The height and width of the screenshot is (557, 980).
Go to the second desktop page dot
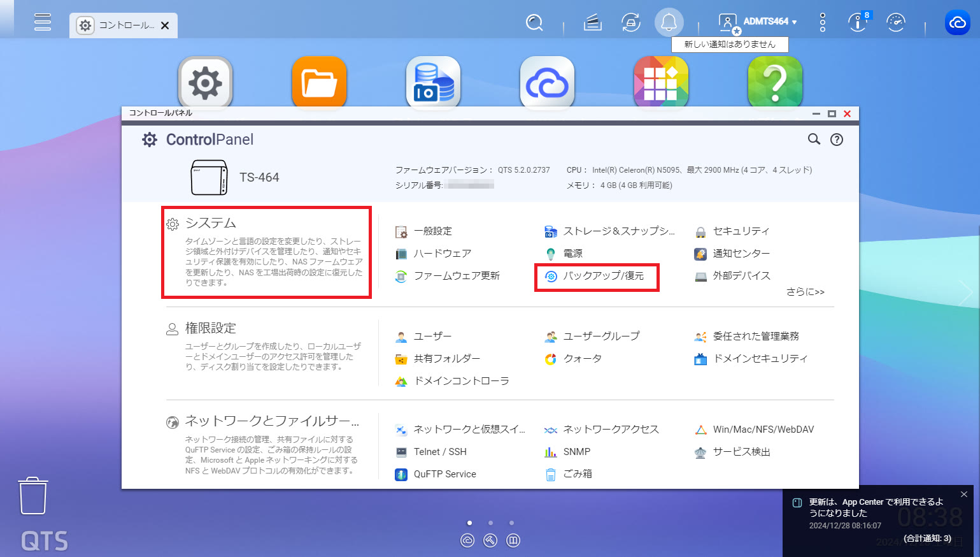point(490,523)
